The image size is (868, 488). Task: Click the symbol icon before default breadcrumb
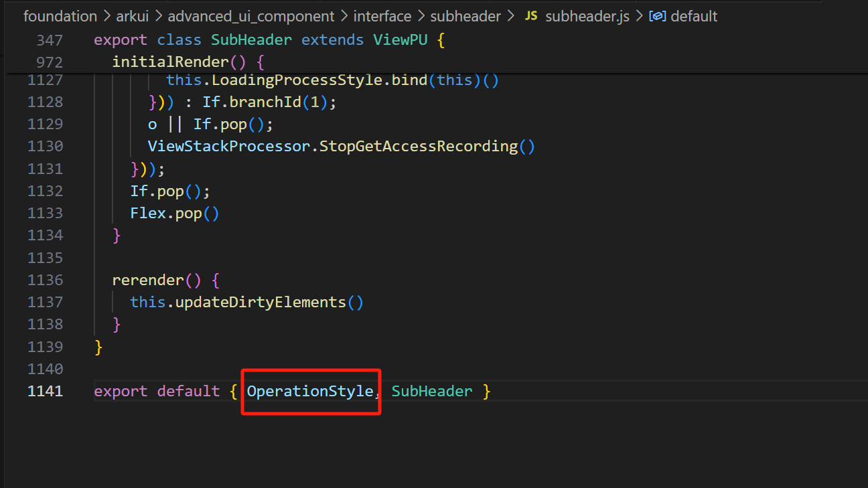coord(657,16)
